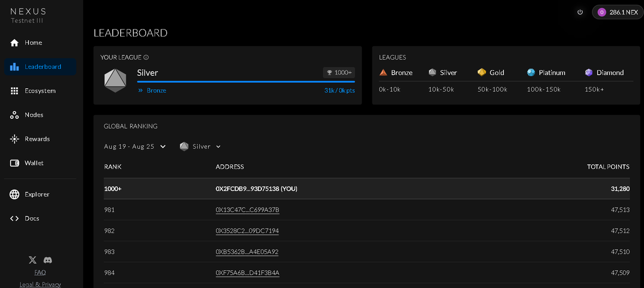Click the ADDRESS column header

tap(230, 167)
